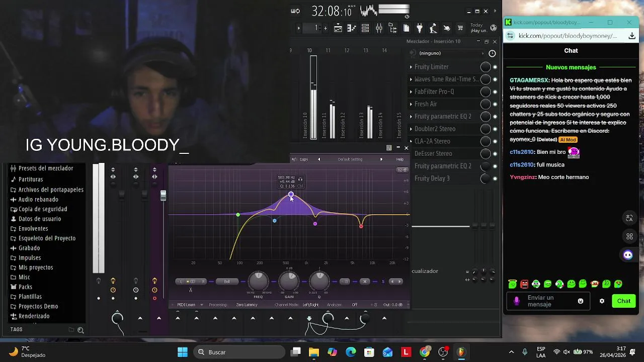Open the Default Setting preset menu
The width and height of the screenshot is (644, 362).
click(x=350, y=159)
